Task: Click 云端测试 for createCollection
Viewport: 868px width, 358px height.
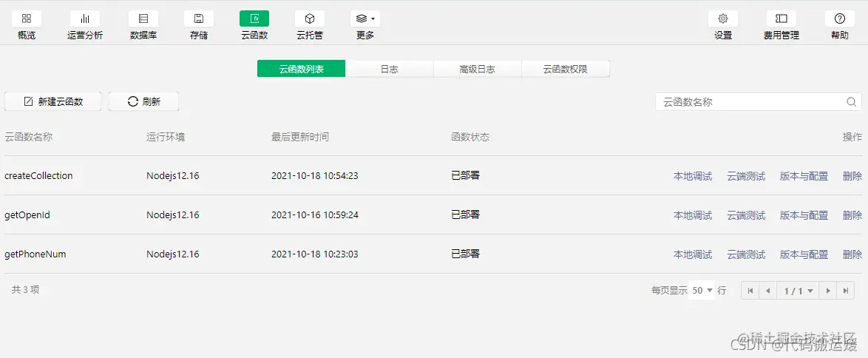Action: (746, 176)
